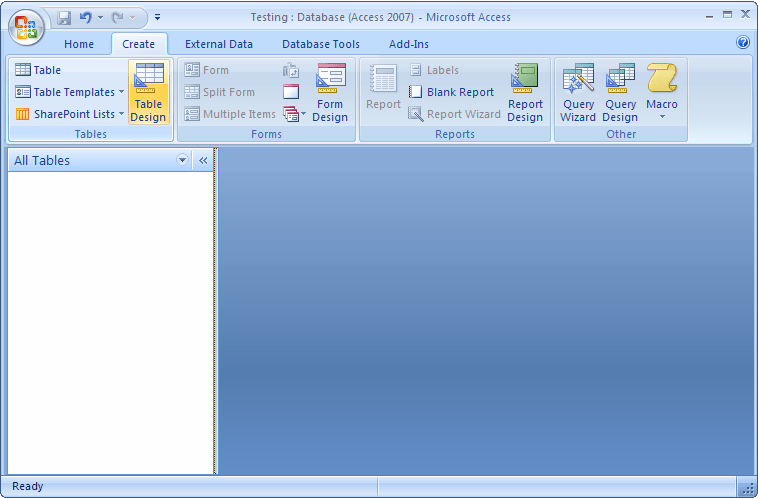Click the Multiple Items button
The height and width of the screenshot is (498, 758).
click(230, 114)
